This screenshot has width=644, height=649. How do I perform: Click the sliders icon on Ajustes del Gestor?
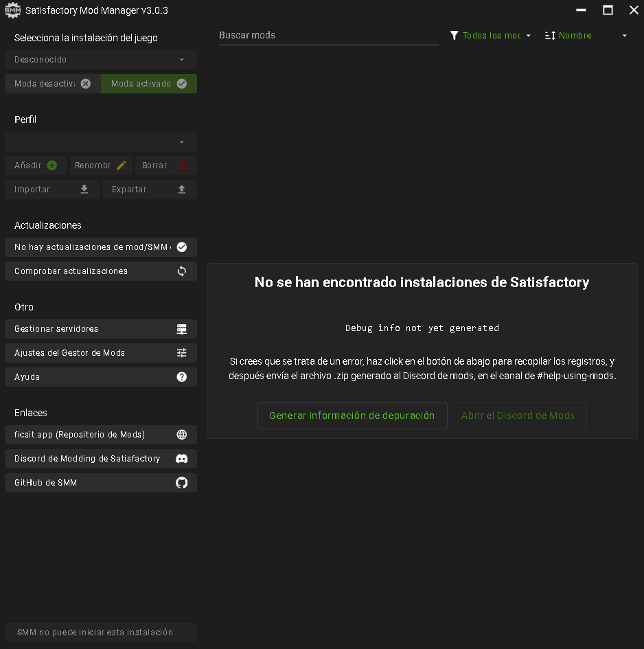pyautogui.click(x=182, y=353)
